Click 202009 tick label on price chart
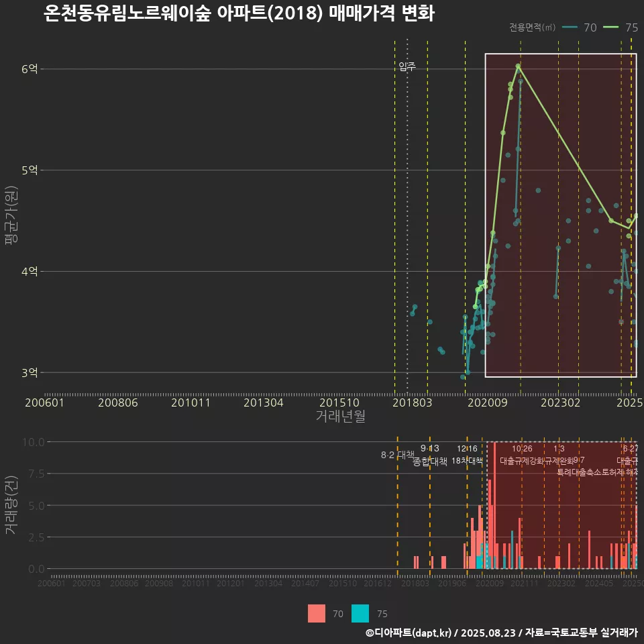 click(x=488, y=402)
